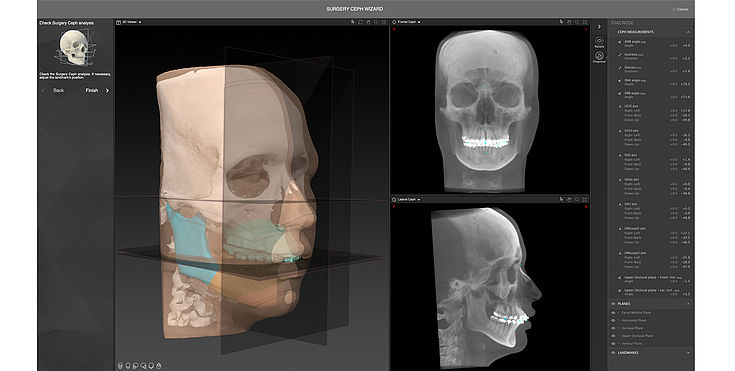Toggle visibility of Facial Midline Plane
This screenshot has width=735, height=371.
pyautogui.click(x=614, y=312)
